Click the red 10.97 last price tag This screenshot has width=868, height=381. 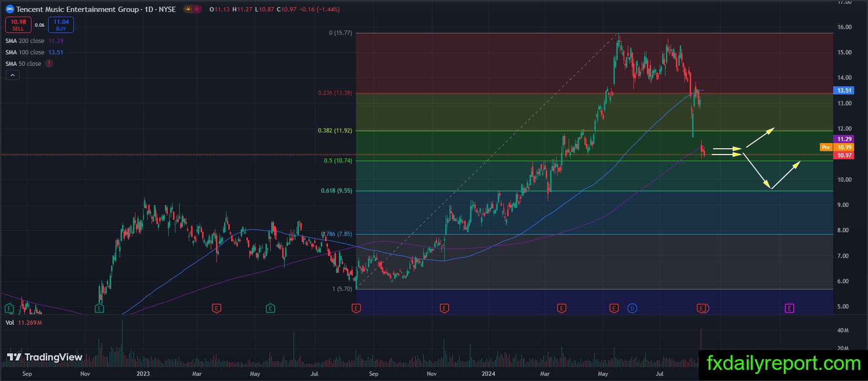click(844, 155)
